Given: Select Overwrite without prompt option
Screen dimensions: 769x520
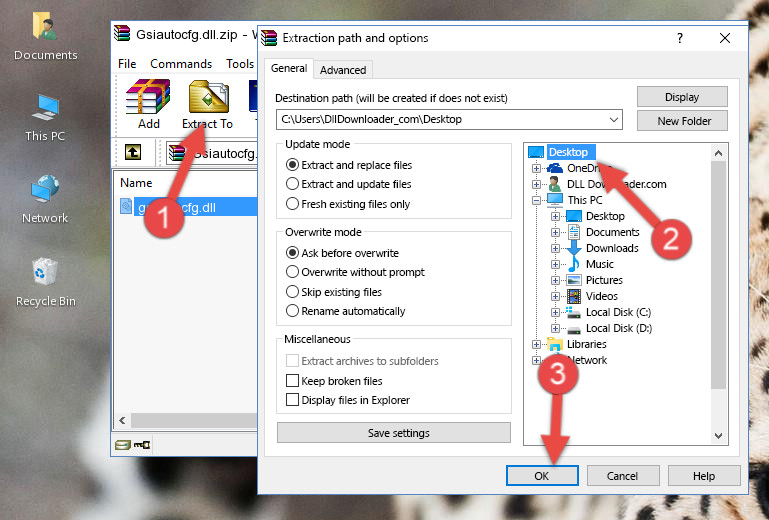Looking at the screenshot, I should [292, 271].
